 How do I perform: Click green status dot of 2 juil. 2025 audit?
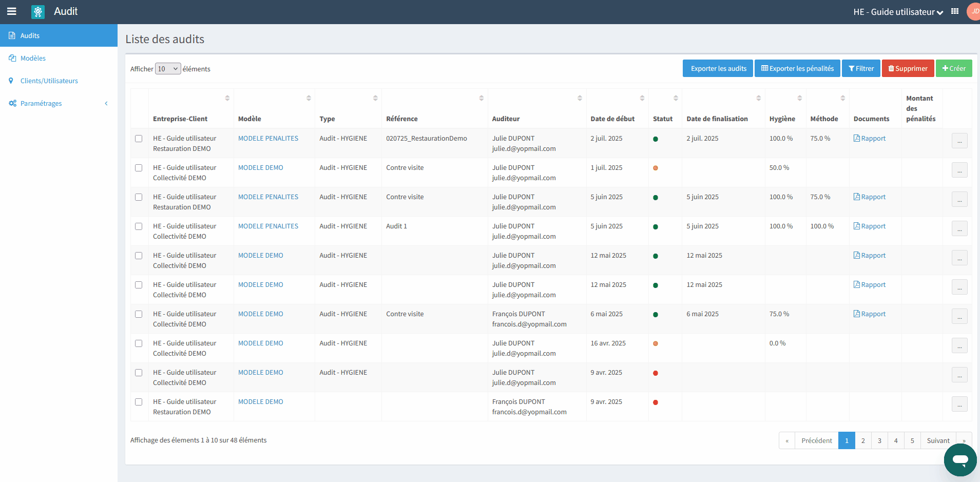click(x=656, y=139)
